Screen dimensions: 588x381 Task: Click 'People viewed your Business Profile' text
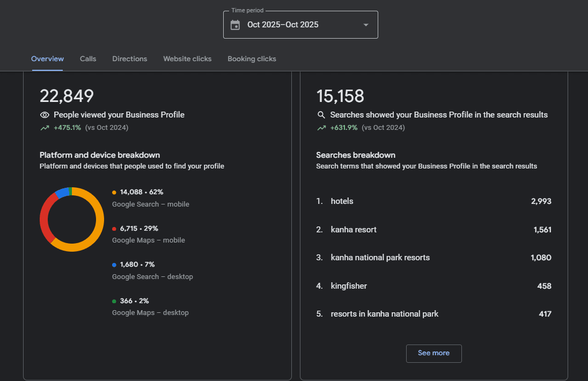tap(119, 115)
